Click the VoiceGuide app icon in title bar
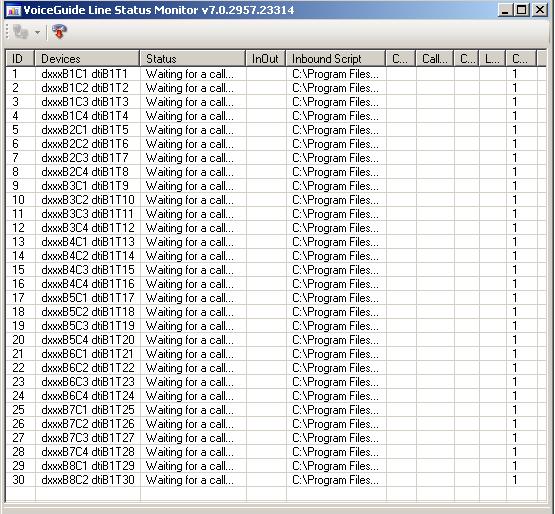Screen dimensions: 555x514 (14, 10)
